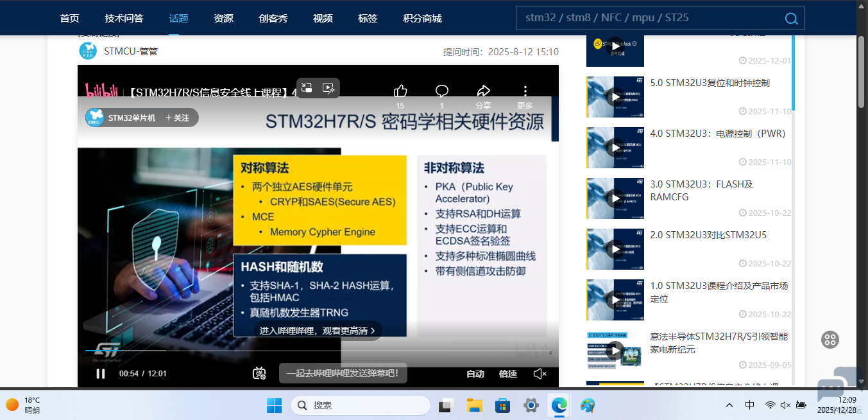Open 标签 navigation item
The height and width of the screenshot is (420, 868).
368,18
